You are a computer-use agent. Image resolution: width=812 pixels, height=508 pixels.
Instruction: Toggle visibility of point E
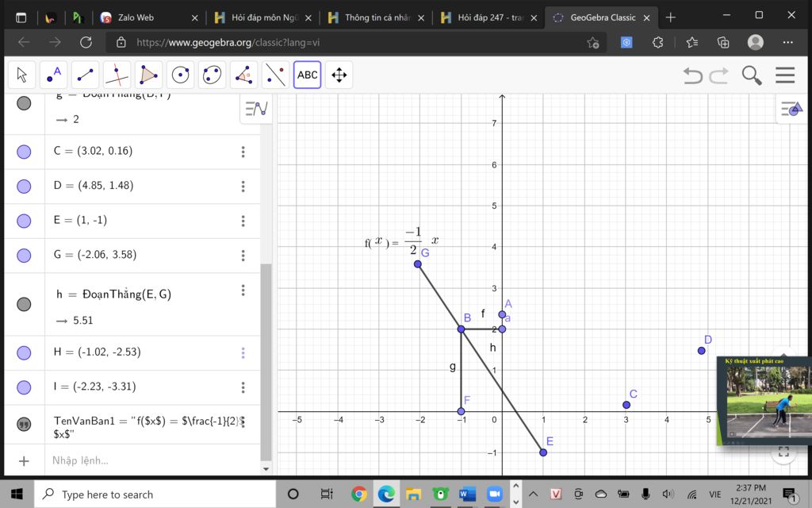pyautogui.click(x=24, y=221)
